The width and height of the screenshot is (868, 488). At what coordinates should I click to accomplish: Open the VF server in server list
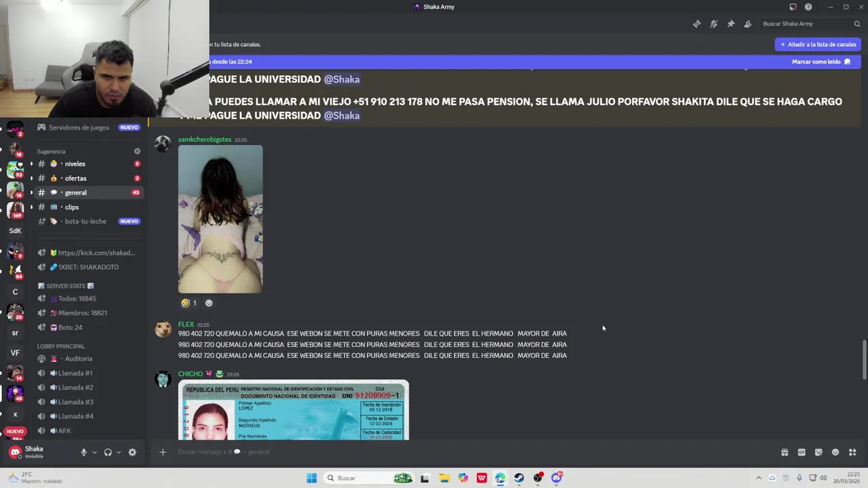tap(15, 353)
